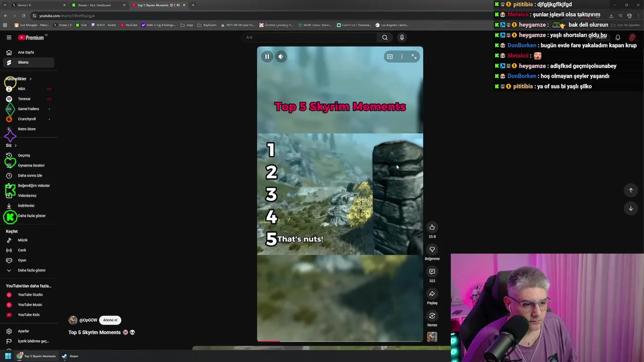Share the short via Paylaş
Screen dimensions: 644x362
pos(432,294)
